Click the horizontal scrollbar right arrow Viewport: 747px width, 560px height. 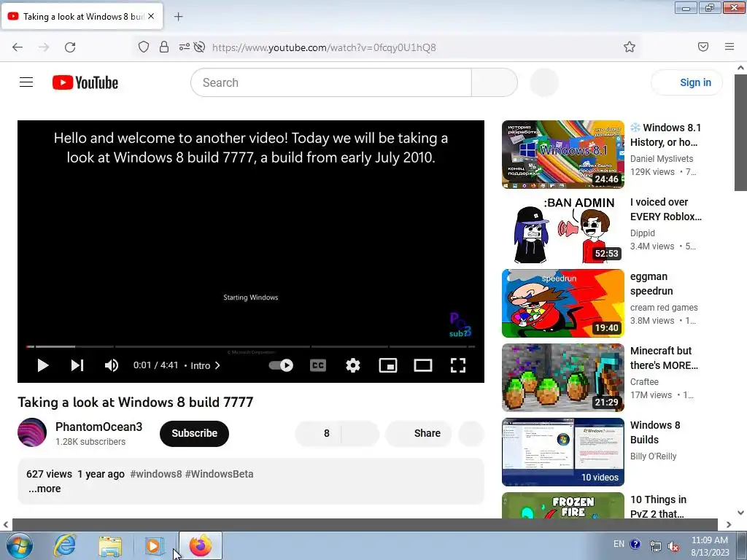(729, 524)
